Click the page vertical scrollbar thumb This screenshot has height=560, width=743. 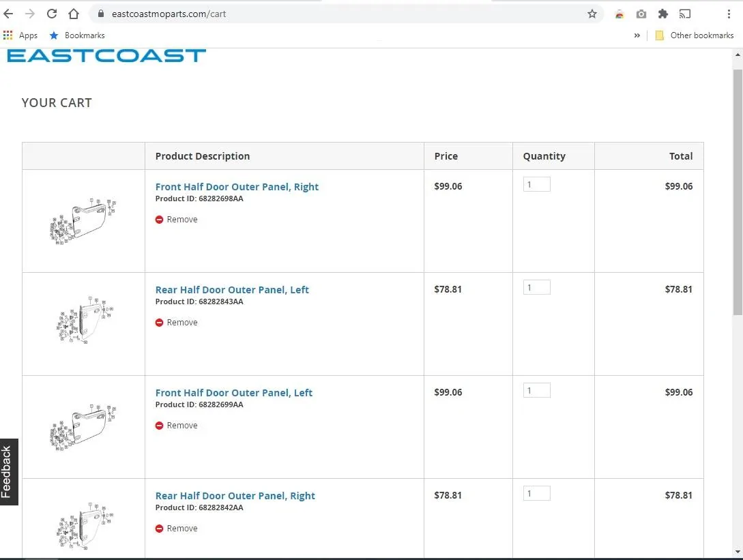pos(738,192)
